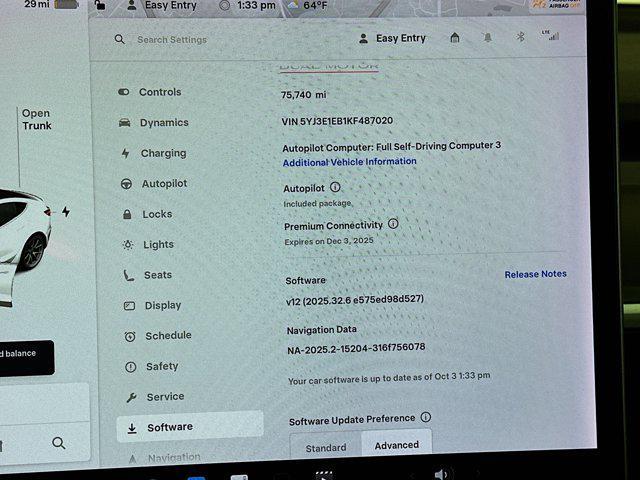This screenshot has width=640, height=480.
Task: Open Additional Vehicle Information link
Action: pyautogui.click(x=349, y=162)
